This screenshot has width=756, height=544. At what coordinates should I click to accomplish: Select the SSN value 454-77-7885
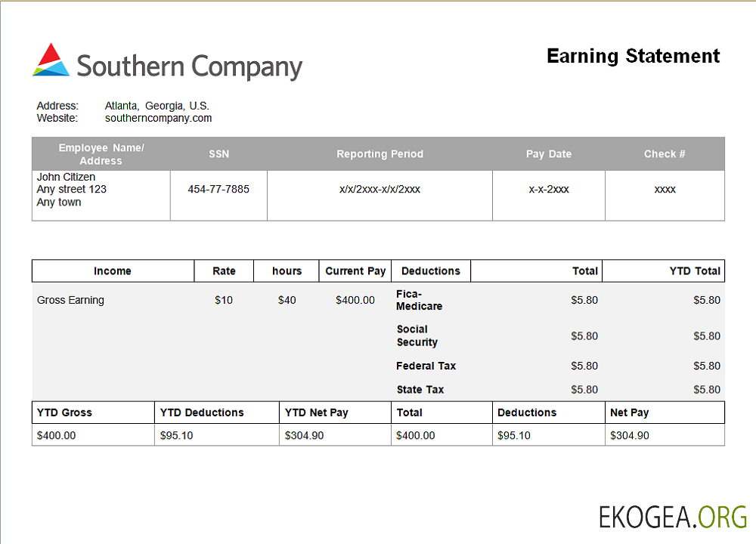tap(218, 189)
